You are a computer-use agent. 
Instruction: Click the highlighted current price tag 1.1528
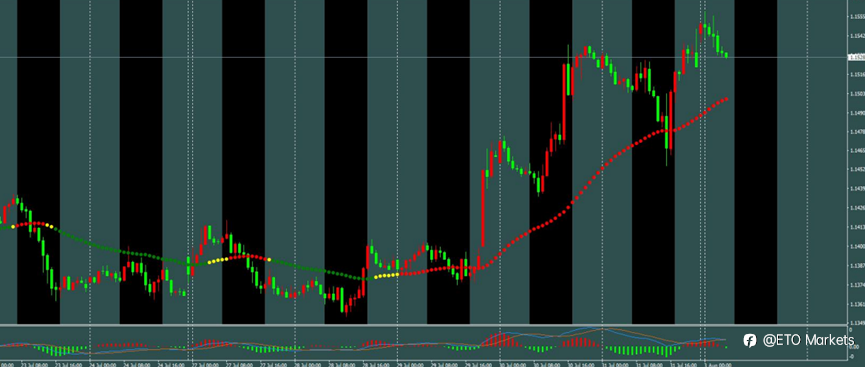[x=856, y=57]
